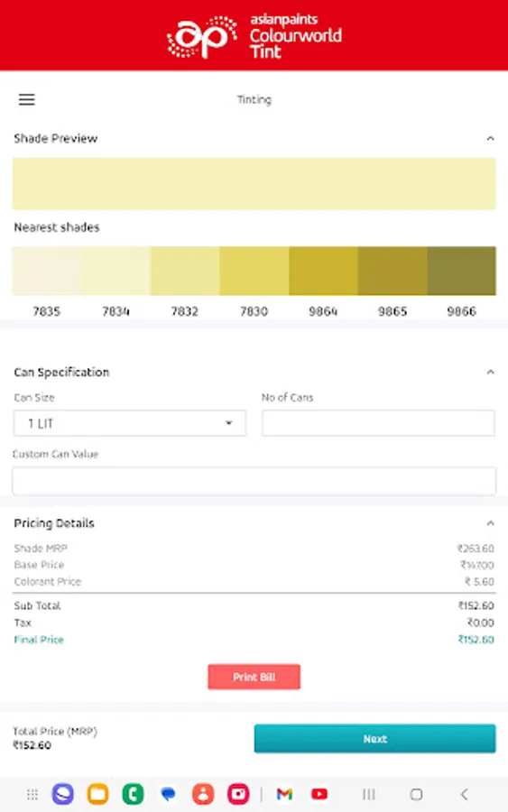This screenshot has height=812, width=508.
Task: Collapse the Shade Preview section
Action: point(490,138)
